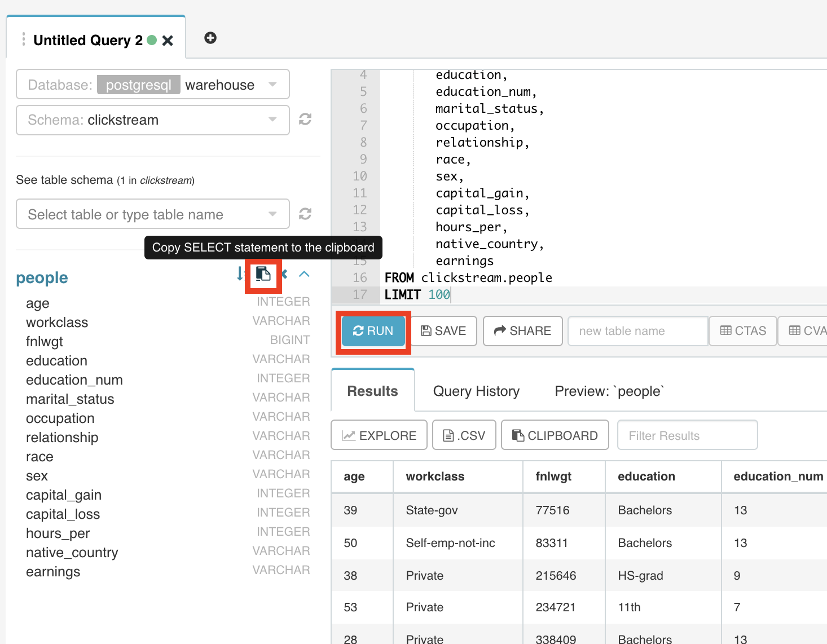Screen dimensions: 827x644
Task: Copy SELECT statement to the clipboard
Action: 263,275
